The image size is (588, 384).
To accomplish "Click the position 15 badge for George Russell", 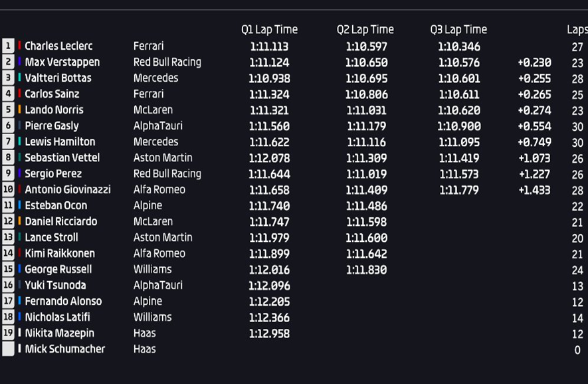I will coord(8,269).
